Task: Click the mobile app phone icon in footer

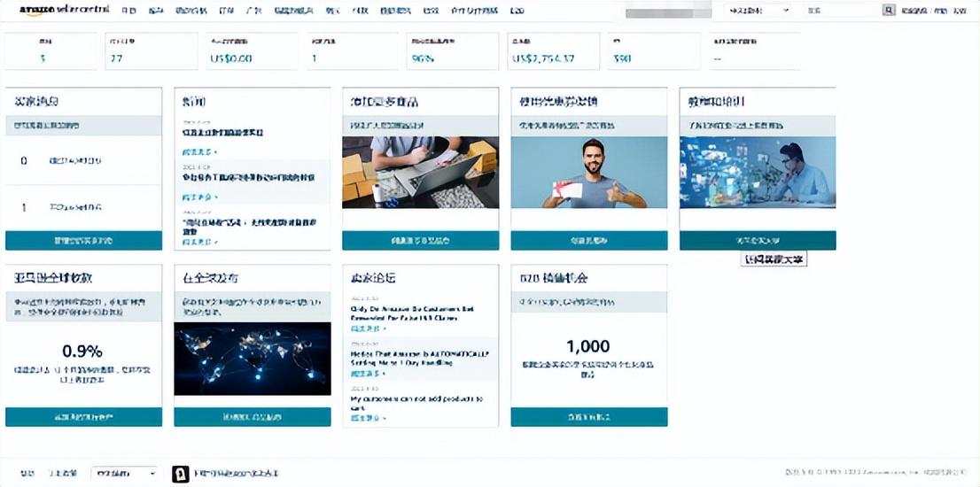Action: click(180, 474)
